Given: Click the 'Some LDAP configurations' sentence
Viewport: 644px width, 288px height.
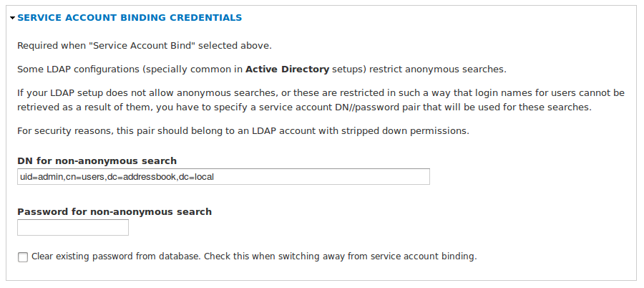Looking at the screenshot, I should (262, 69).
